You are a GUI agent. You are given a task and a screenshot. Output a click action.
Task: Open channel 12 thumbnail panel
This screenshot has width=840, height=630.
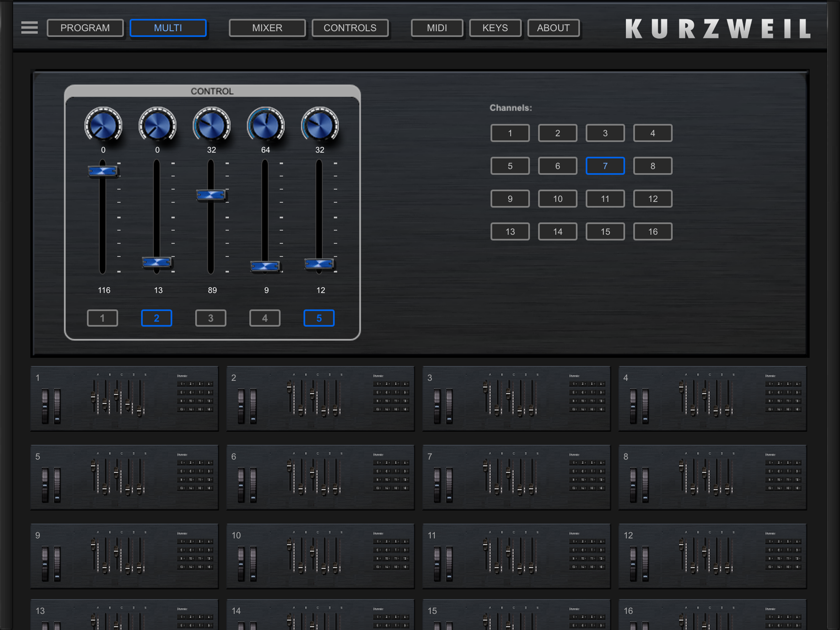[712, 556]
